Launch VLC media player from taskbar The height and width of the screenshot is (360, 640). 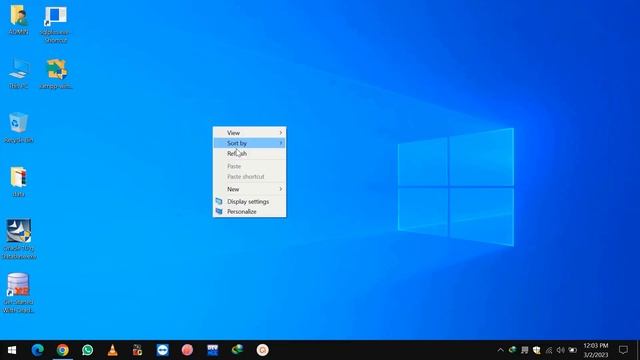click(x=112, y=350)
